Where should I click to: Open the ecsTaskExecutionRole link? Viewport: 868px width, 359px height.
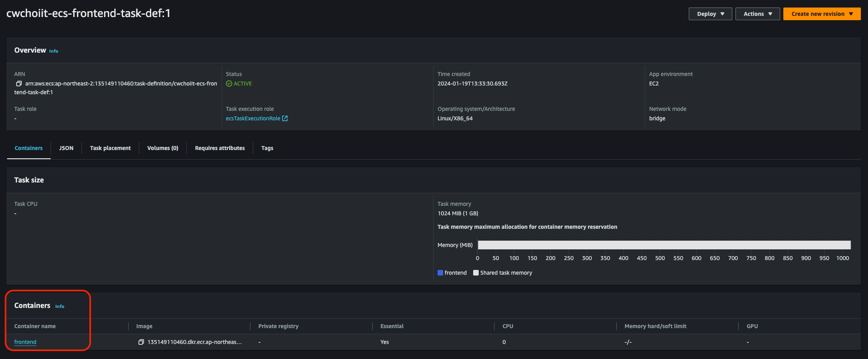point(253,118)
